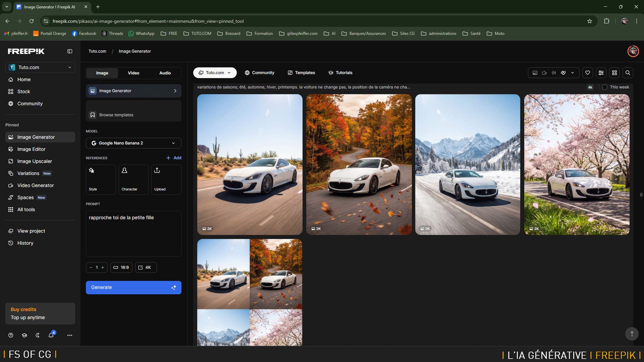Open the Templates tab
This screenshot has width=644, height=362.
301,73
